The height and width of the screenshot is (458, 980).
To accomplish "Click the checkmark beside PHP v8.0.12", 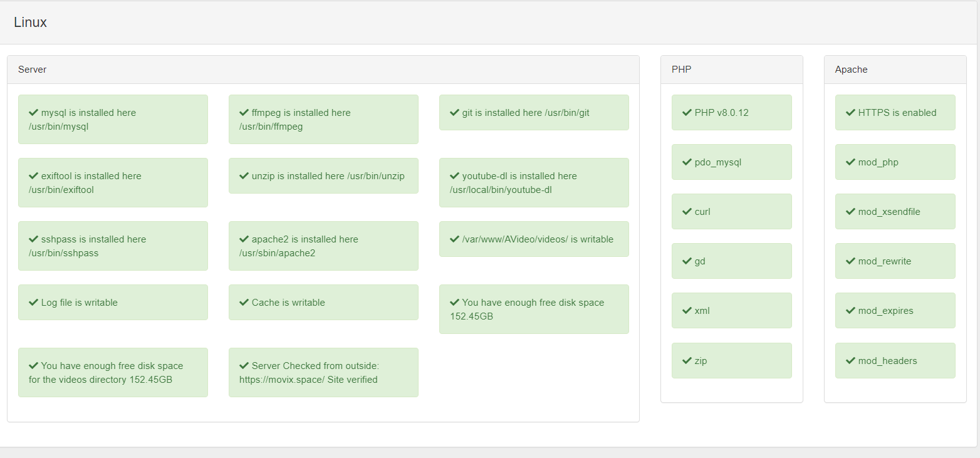I will click(687, 113).
